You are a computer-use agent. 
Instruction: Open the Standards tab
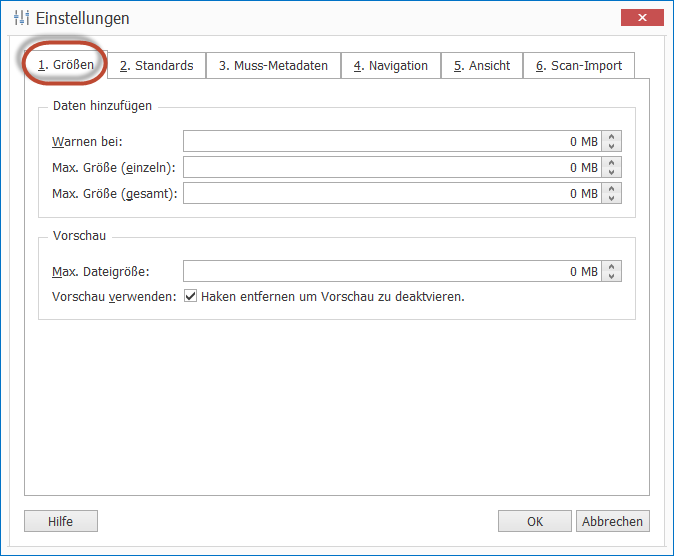tap(156, 66)
